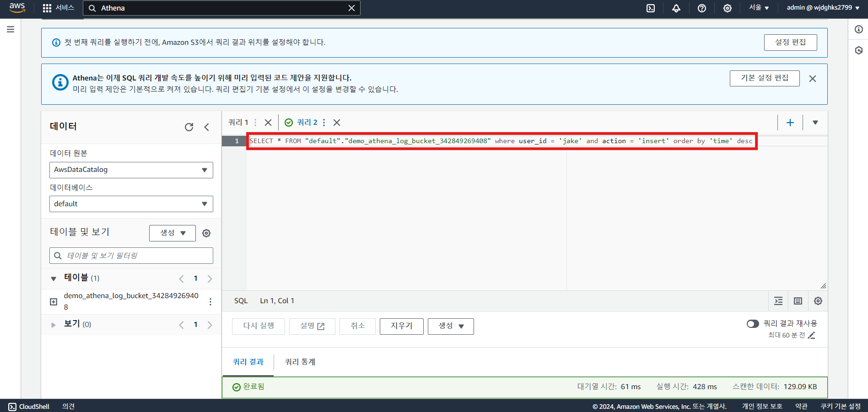Open the hexagon tutorials panel icon
The image size is (868, 412).
(858, 50)
